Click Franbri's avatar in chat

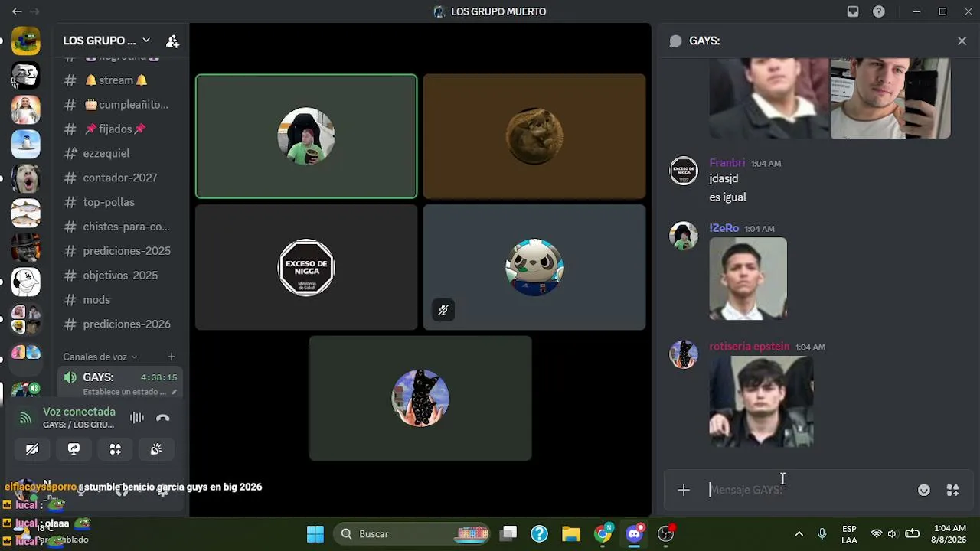pyautogui.click(x=684, y=171)
